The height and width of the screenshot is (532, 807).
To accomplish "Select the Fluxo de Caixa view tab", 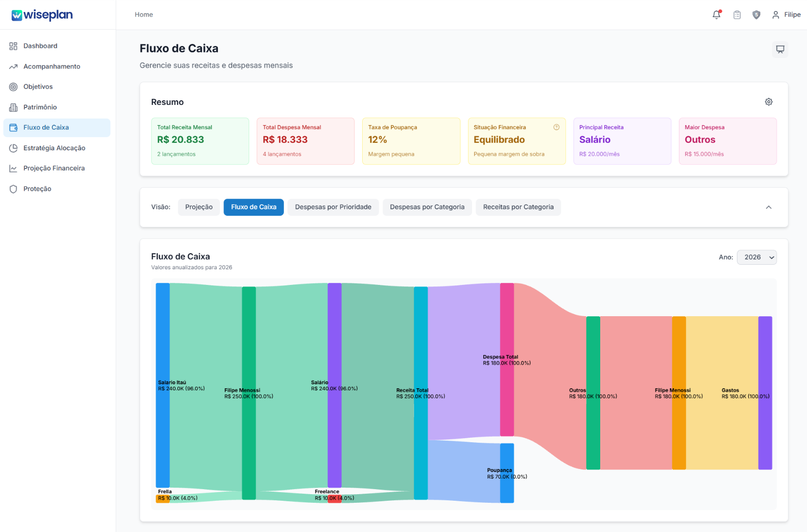I will (x=254, y=207).
